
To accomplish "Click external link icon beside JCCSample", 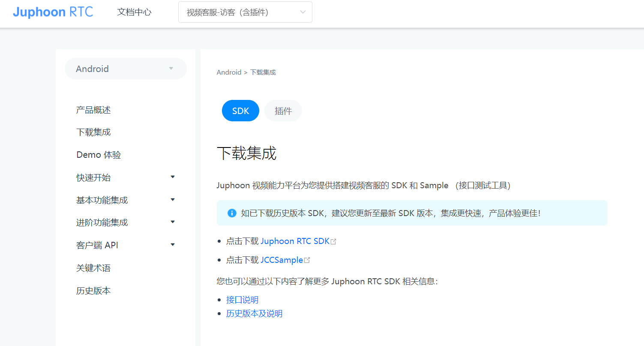I will 307,260.
